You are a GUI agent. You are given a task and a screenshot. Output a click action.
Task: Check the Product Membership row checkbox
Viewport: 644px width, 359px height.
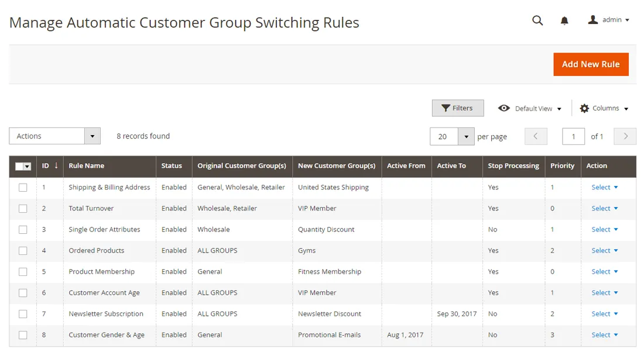(x=23, y=272)
